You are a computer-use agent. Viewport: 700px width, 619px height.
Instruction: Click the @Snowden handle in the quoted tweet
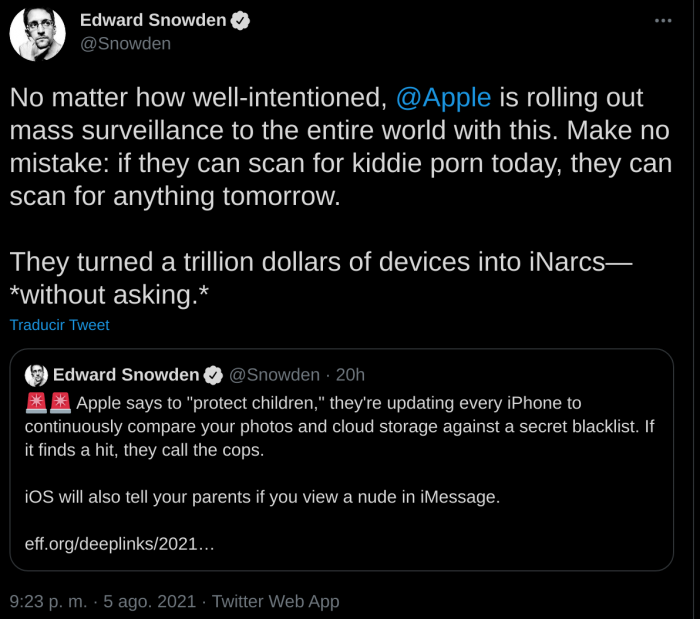[x=275, y=375]
